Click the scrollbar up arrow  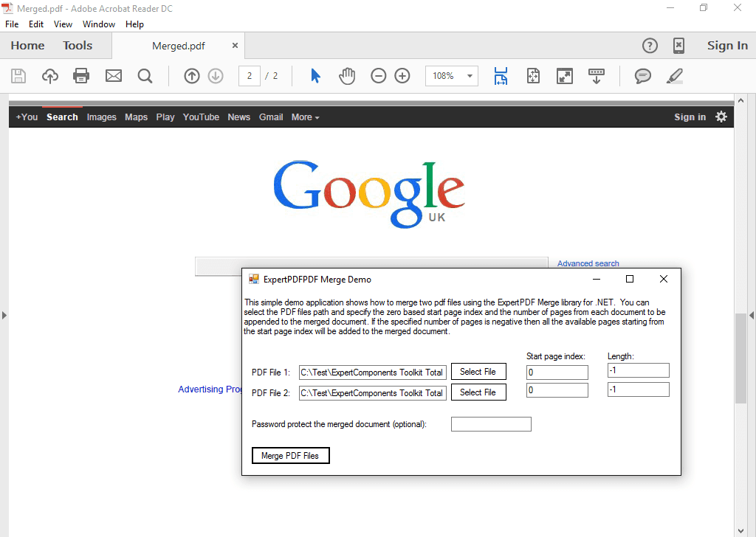coord(740,100)
